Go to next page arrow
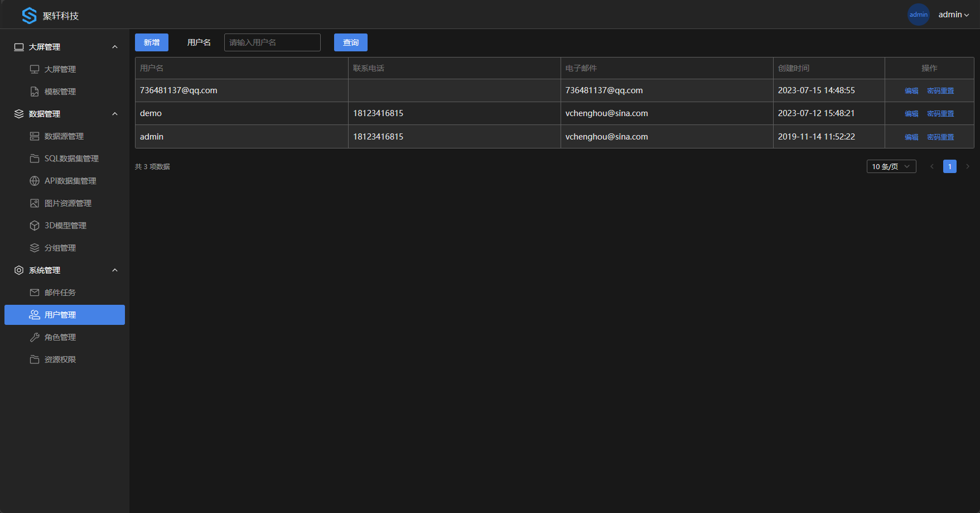 coord(968,166)
